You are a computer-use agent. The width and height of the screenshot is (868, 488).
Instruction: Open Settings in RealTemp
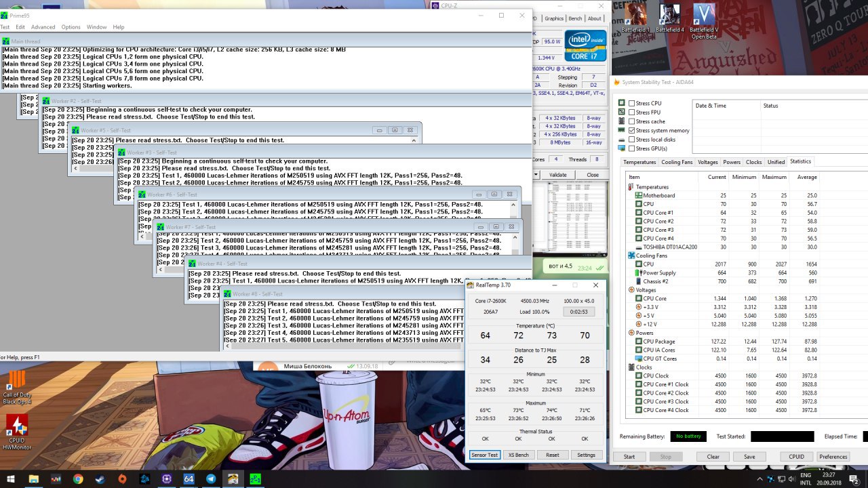(586, 455)
